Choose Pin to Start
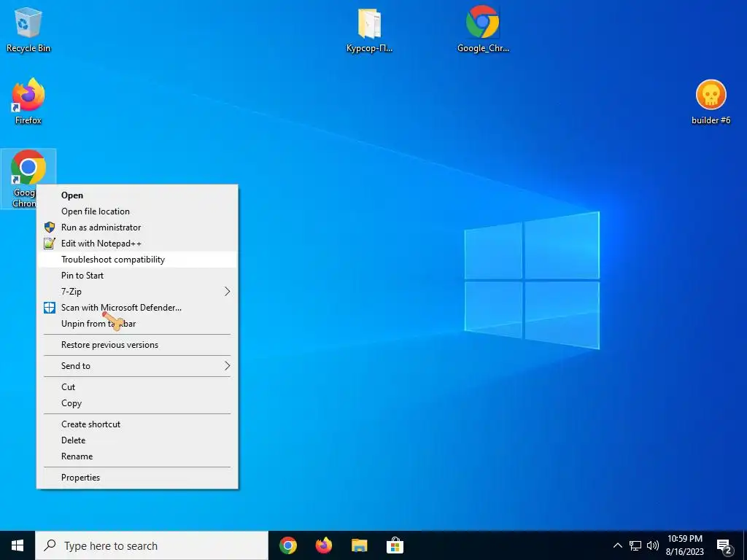This screenshot has width=747, height=560. tap(137, 275)
